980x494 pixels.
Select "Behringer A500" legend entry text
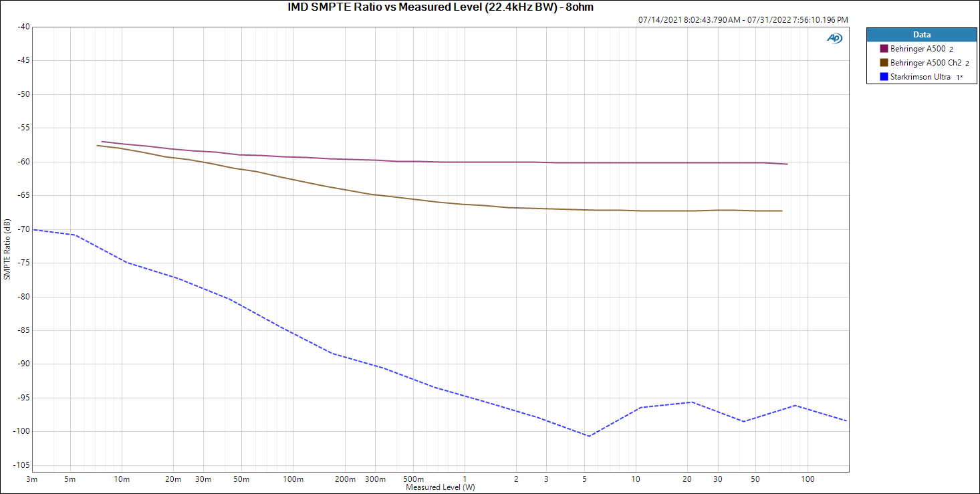pyautogui.click(x=918, y=49)
